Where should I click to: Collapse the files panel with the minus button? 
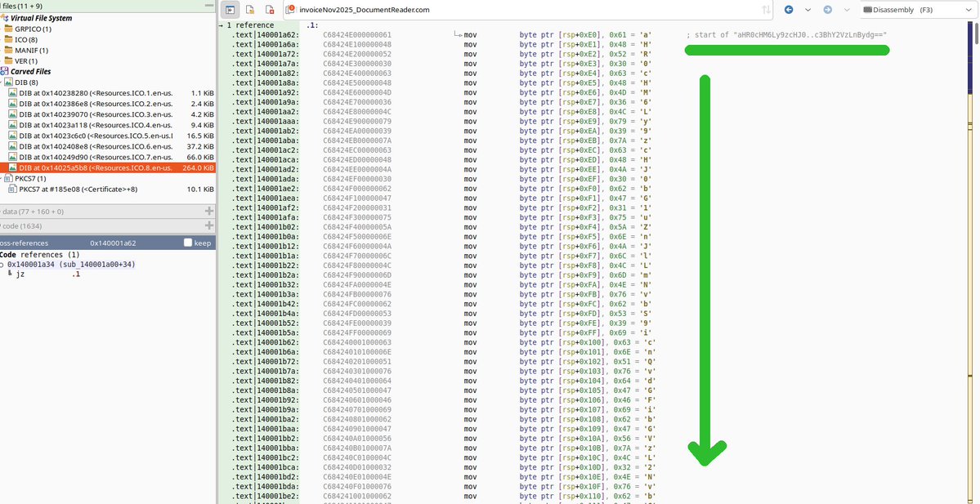pyautogui.click(x=209, y=6)
